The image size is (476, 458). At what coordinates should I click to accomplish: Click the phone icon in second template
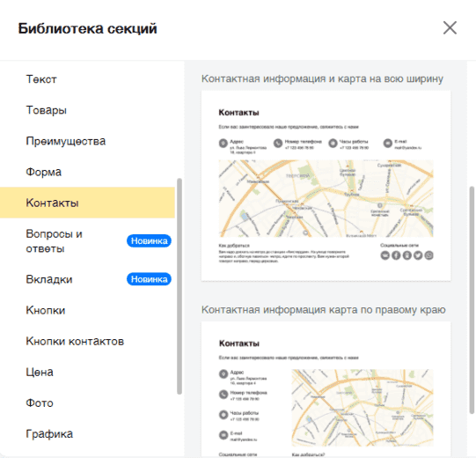pos(223,395)
